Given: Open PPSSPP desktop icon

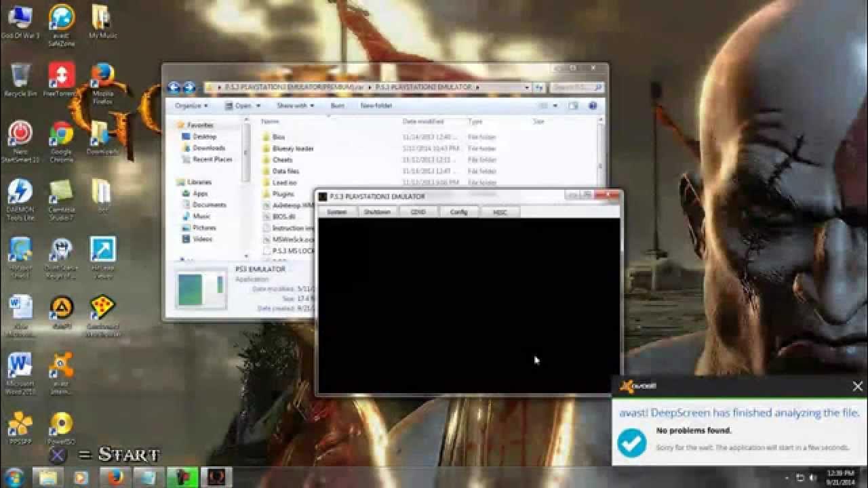Looking at the screenshot, I should tap(20, 428).
